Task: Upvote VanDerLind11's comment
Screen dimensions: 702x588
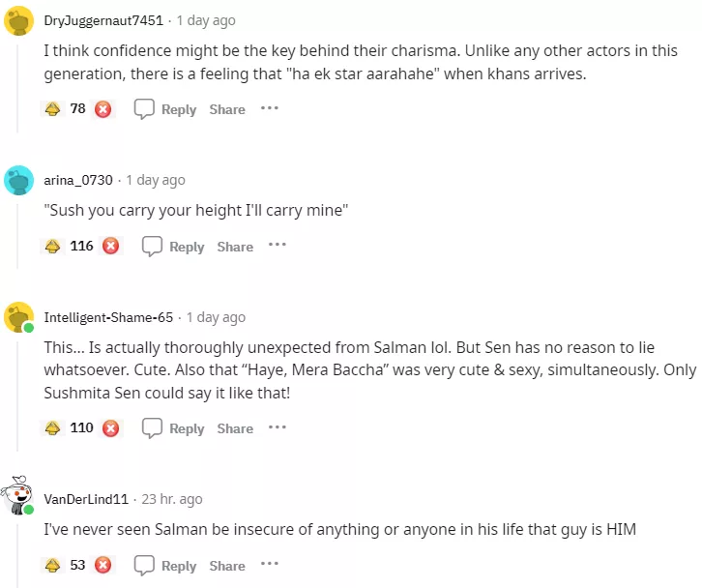Action: pyautogui.click(x=53, y=565)
